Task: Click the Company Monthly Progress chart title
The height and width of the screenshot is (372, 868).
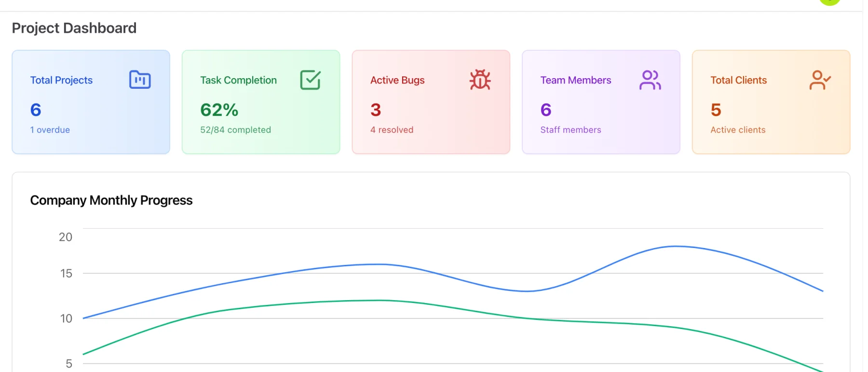Action: tap(111, 200)
